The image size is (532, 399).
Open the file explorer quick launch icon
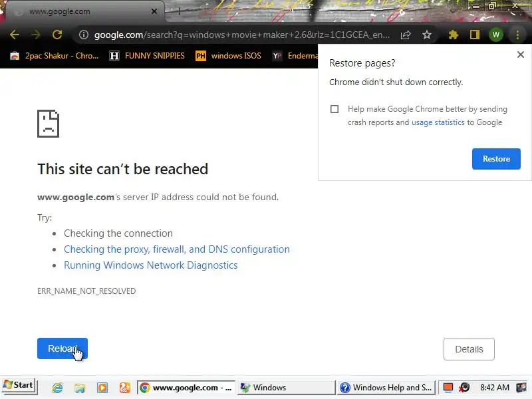(x=80, y=388)
